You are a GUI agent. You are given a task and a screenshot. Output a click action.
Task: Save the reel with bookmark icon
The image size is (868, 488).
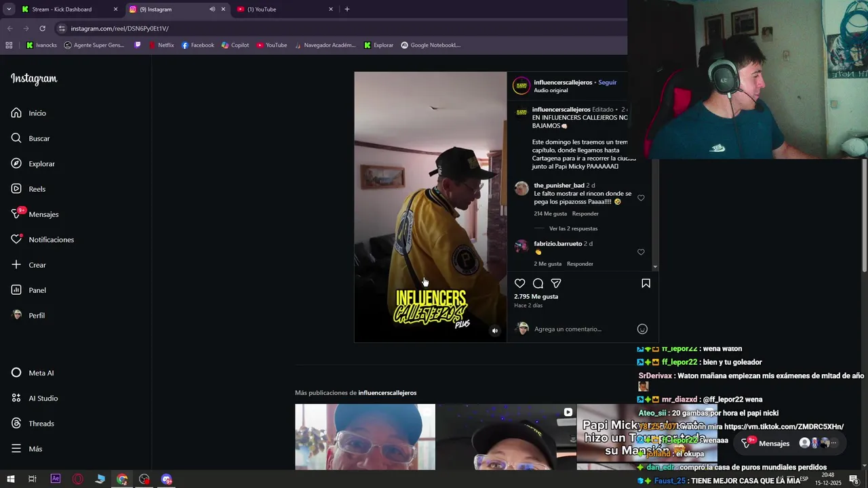(x=646, y=283)
